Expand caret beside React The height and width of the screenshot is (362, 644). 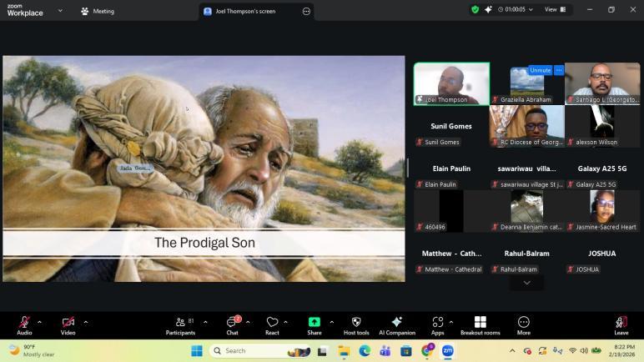point(285,322)
